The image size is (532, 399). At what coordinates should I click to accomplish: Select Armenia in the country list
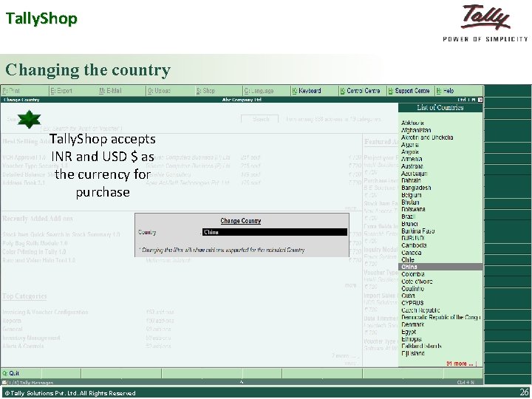[412, 159]
